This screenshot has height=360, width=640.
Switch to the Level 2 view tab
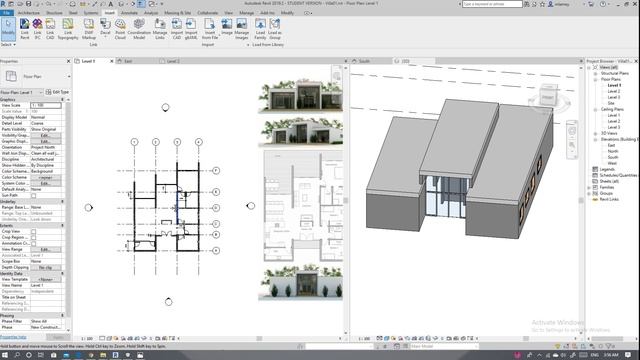tap(173, 61)
